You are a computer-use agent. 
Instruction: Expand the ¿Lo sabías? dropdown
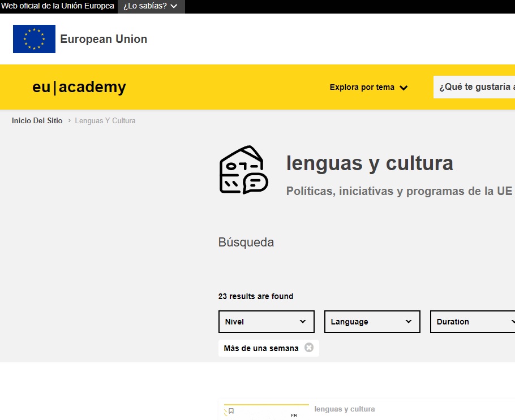[151, 6]
